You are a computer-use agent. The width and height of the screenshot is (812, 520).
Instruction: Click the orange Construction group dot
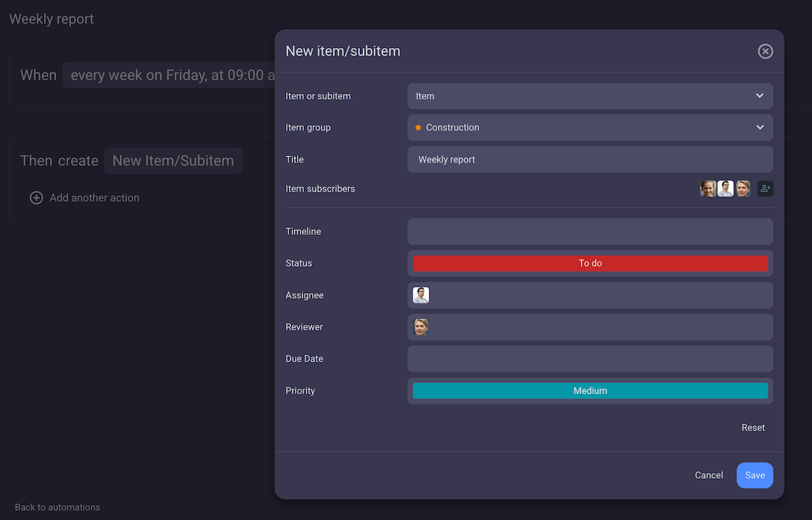pyautogui.click(x=418, y=127)
